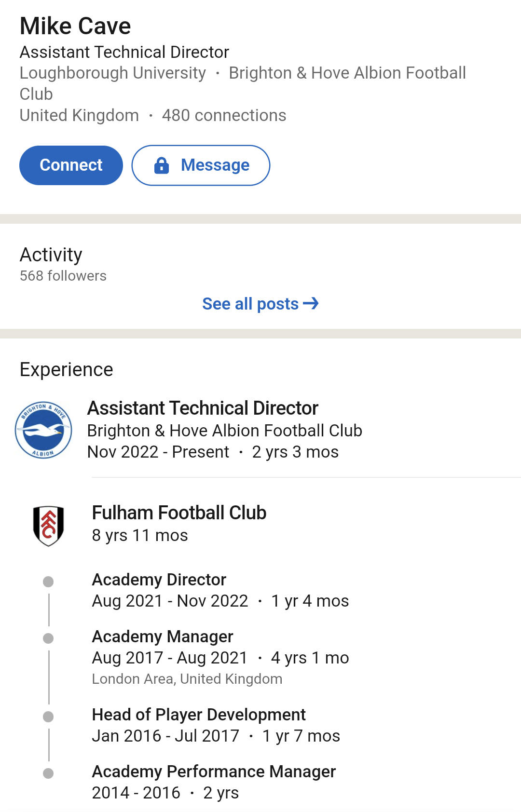Click the timeline dot beside Academy Manager
Screen dimensions: 521x812
[48, 638]
